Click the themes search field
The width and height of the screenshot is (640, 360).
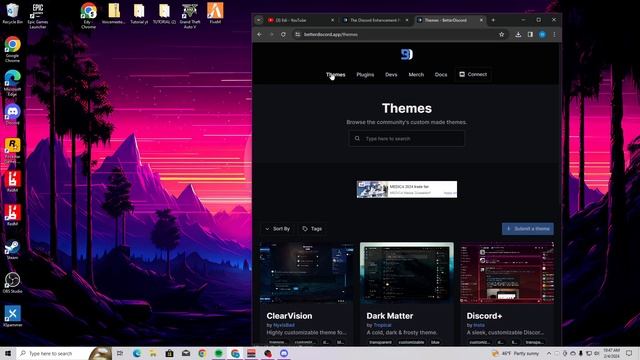[x=407, y=138]
